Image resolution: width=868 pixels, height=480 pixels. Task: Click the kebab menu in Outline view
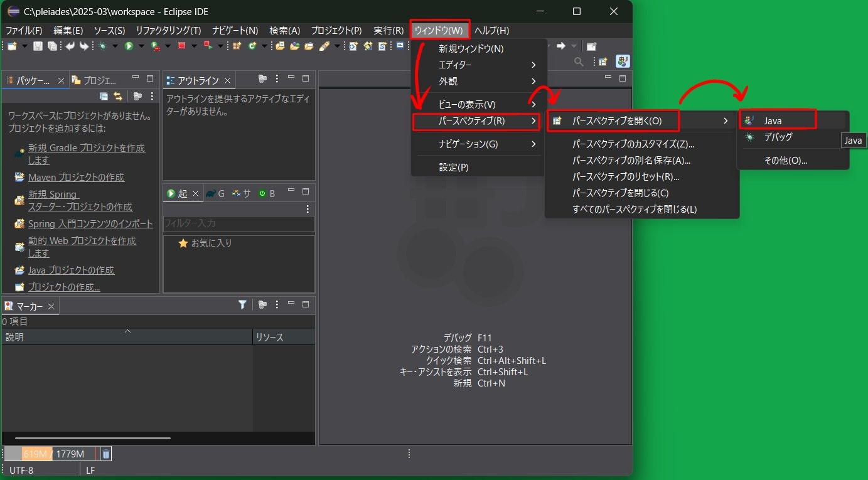point(277,78)
